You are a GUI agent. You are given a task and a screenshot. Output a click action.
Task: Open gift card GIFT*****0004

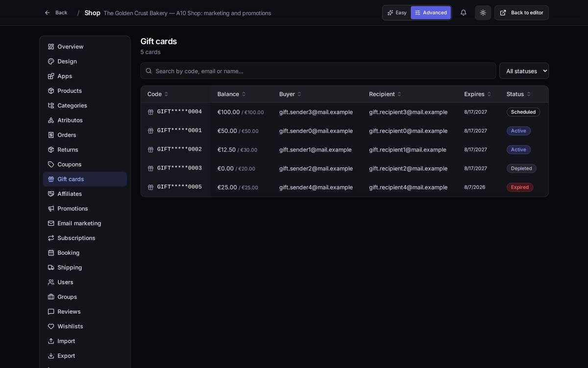pyautogui.click(x=179, y=112)
